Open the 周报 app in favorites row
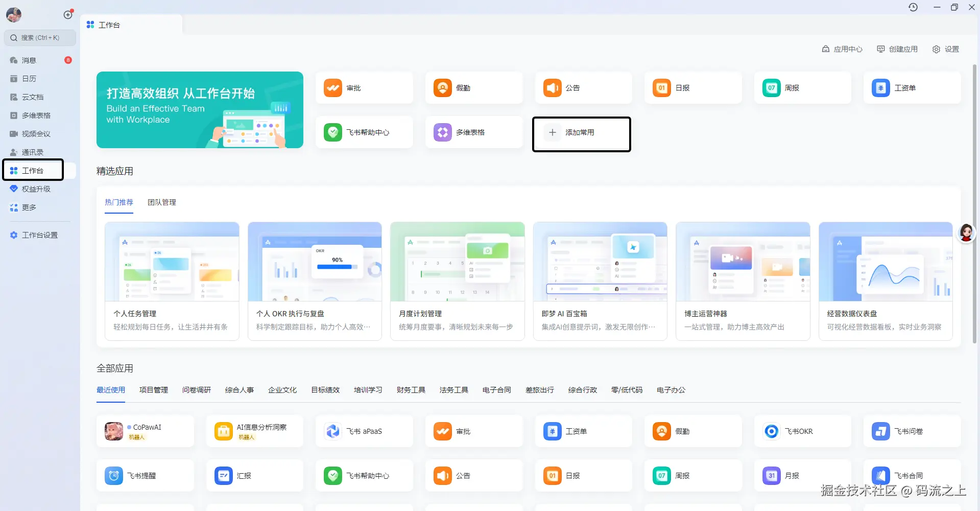Image resolution: width=980 pixels, height=511 pixels. click(x=802, y=88)
